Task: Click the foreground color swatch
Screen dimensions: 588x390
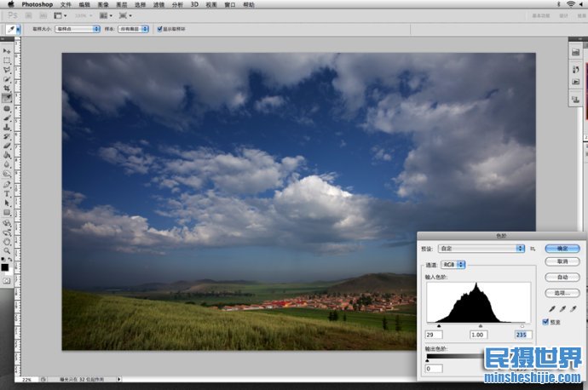Action: [x=4, y=267]
